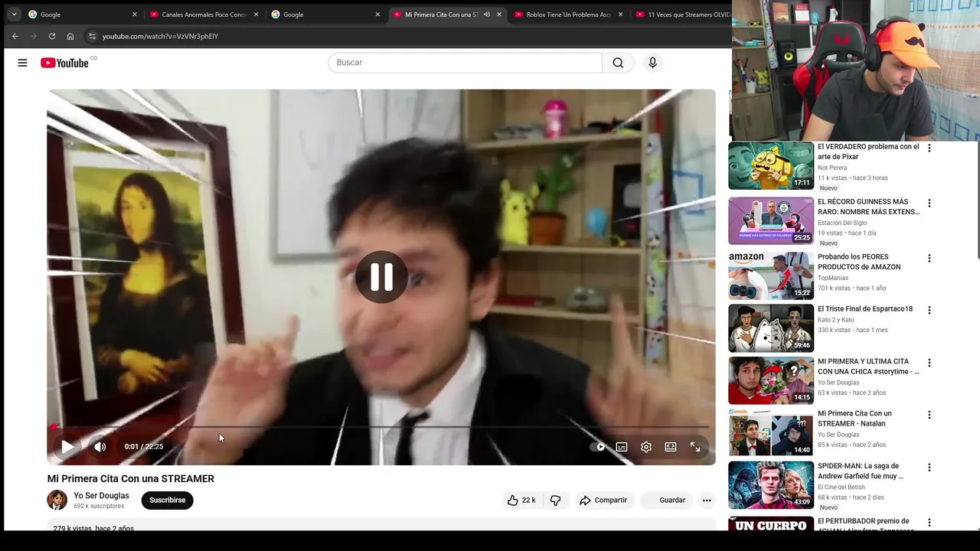Switch to the first Google tab
Viewport: 980px width, 551px height.
tap(83, 15)
